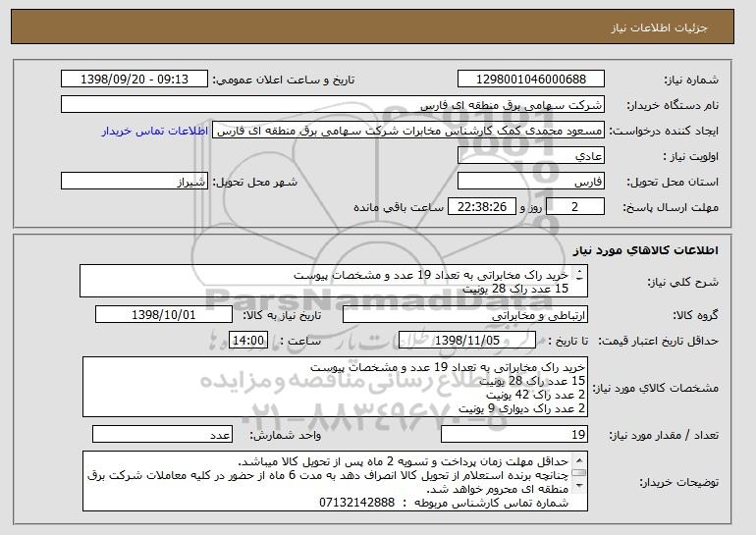The height and width of the screenshot is (535, 756).
Task: Click the line 2 عدد راک 42 یونیت
Action: tap(536, 395)
